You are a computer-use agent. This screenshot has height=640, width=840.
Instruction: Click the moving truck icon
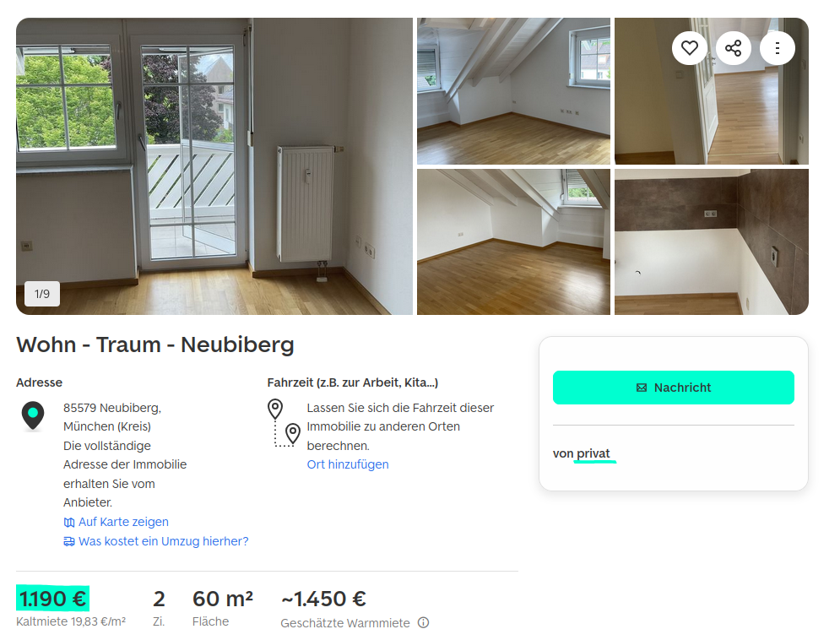click(x=69, y=541)
